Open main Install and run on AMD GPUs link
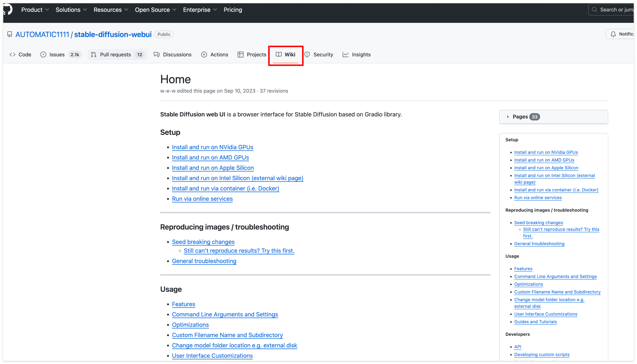 coord(210,157)
